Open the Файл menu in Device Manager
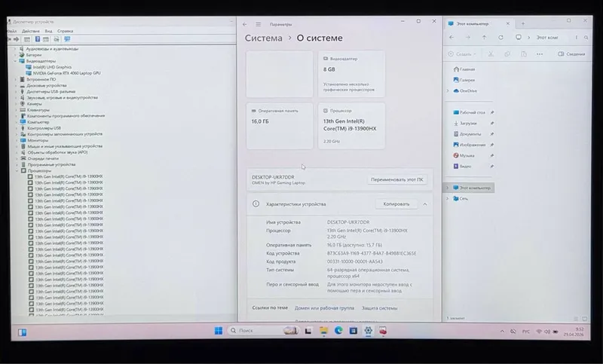Viewport: 603px width, 364px height. click(12, 31)
